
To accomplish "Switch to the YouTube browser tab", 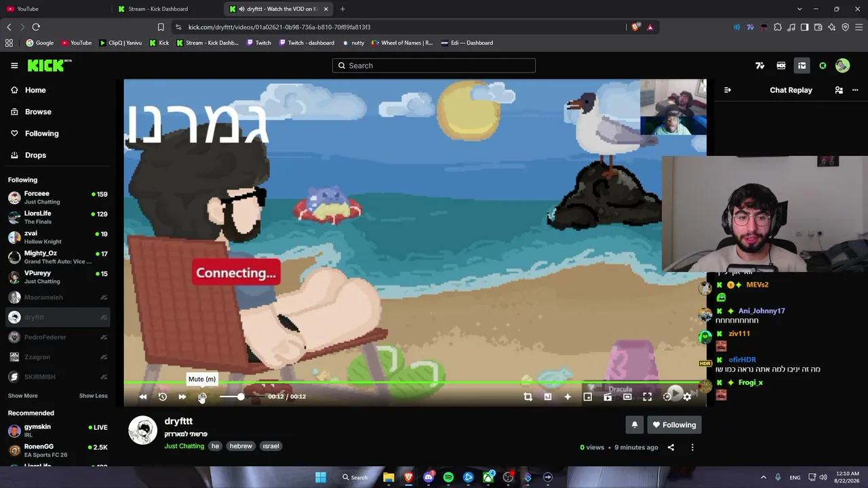I will pos(54,9).
